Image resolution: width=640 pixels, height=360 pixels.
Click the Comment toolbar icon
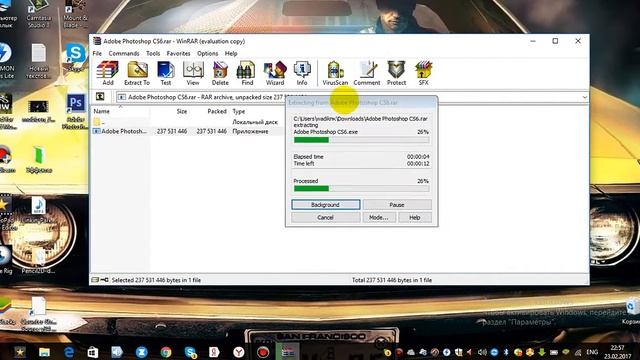click(x=367, y=73)
